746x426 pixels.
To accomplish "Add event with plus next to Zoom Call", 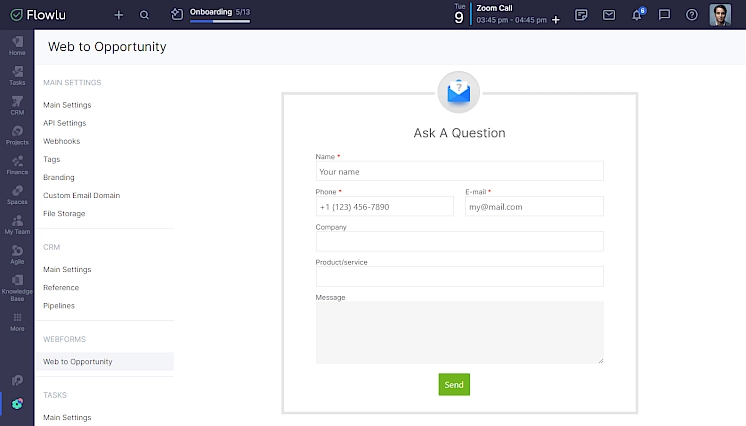I will pos(556,20).
